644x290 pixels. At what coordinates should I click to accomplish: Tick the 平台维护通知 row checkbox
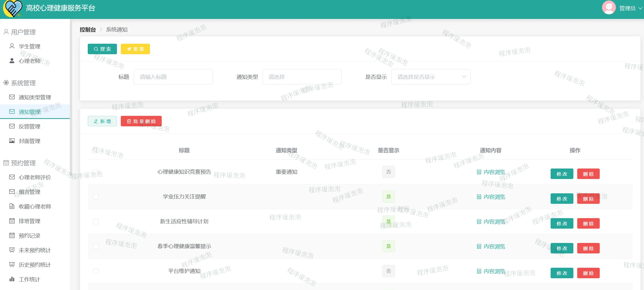(x=96, y=271)
